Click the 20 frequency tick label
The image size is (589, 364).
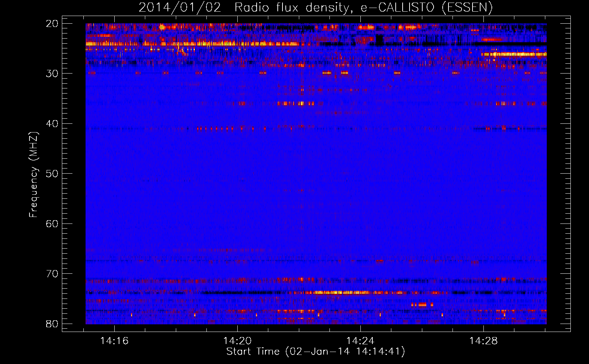(x=52, y=24)
